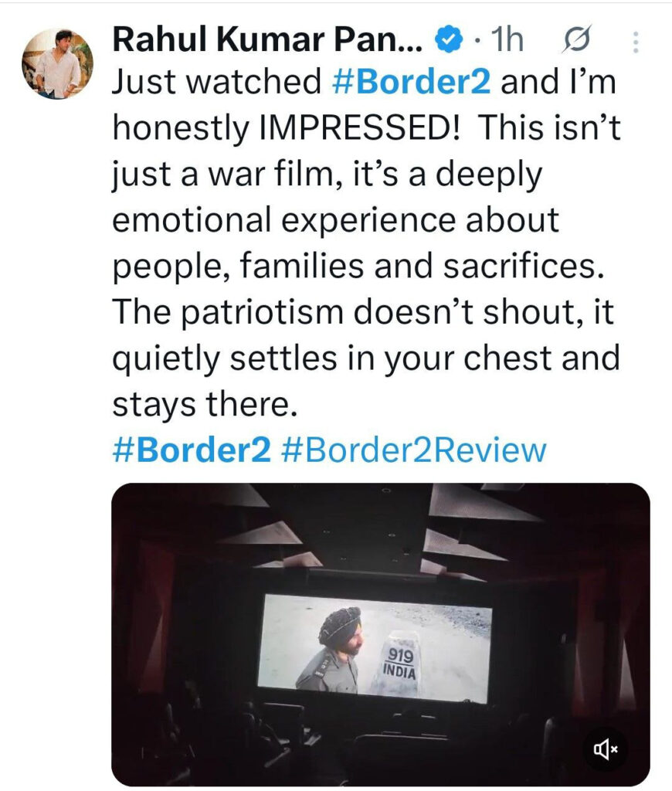
Task: Open the #Border2 hashtag below the tweet text
Action: point(192,450)
